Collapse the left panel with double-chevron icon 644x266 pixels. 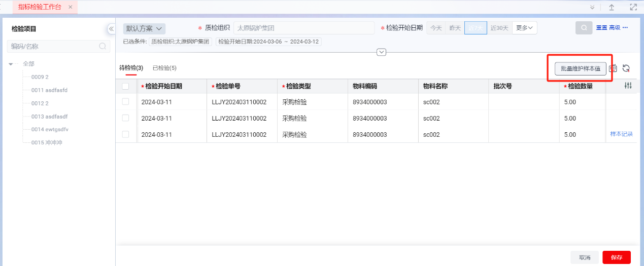111,29
